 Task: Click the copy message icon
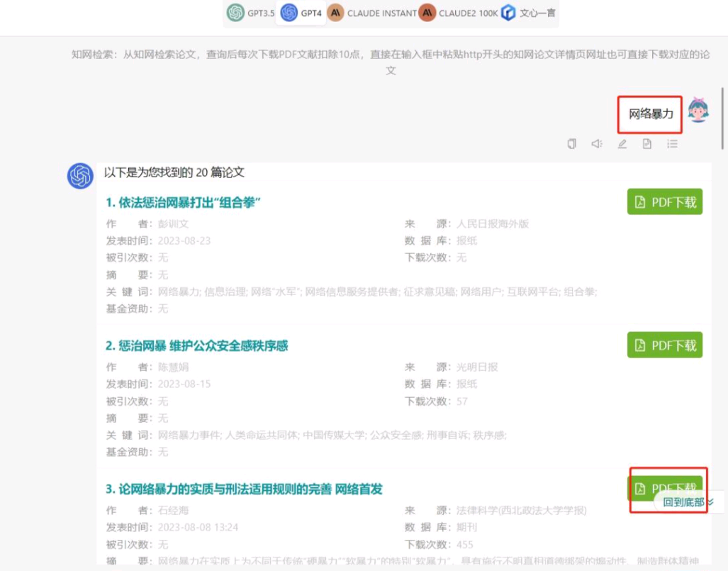tap(571, 143)
